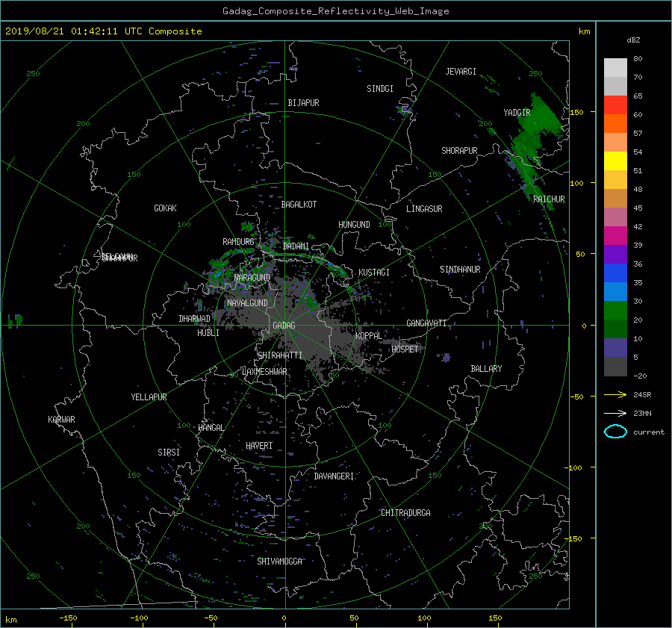The width and height of the screenshot is (672, 628).
Task: Click the SHIRAHATTI city label
Action: point(280,355)
